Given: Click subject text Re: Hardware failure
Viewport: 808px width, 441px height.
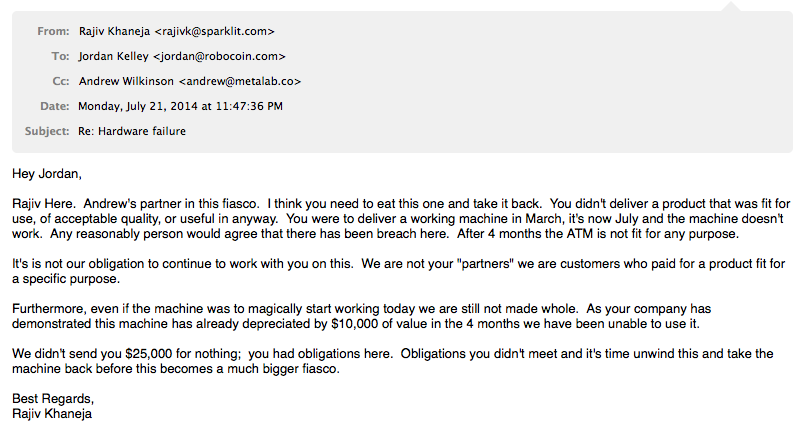Looking at the screenshot, I should [131, 131].
